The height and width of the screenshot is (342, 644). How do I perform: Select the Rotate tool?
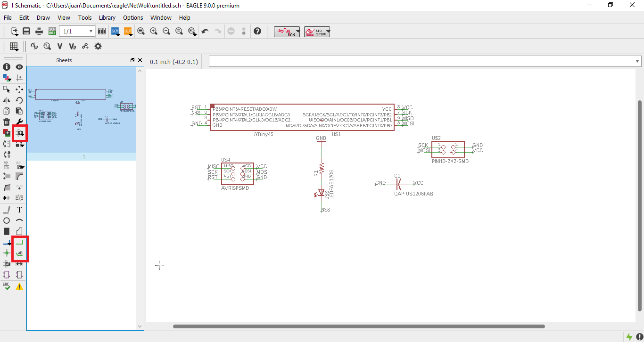pos(19,100)
